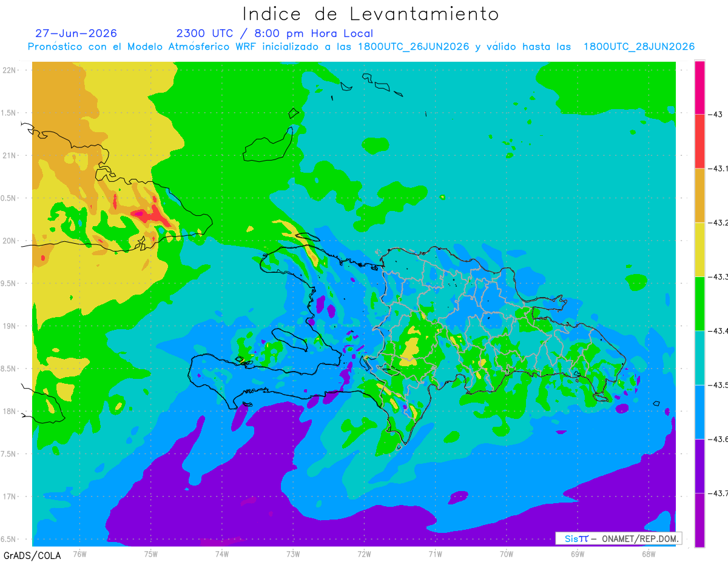Click the legend value '-43.3'
728x562 pixels.
(718, 276)
